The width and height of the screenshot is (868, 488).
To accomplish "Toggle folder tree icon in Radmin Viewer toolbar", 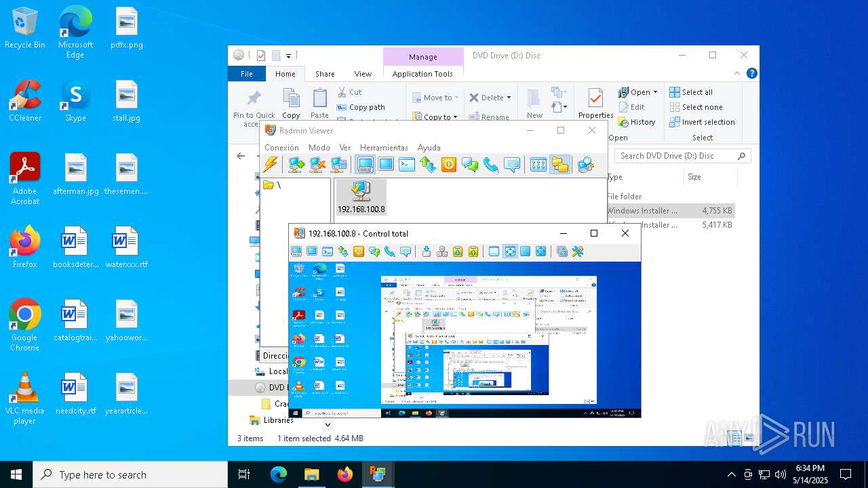I will (559, 164).
